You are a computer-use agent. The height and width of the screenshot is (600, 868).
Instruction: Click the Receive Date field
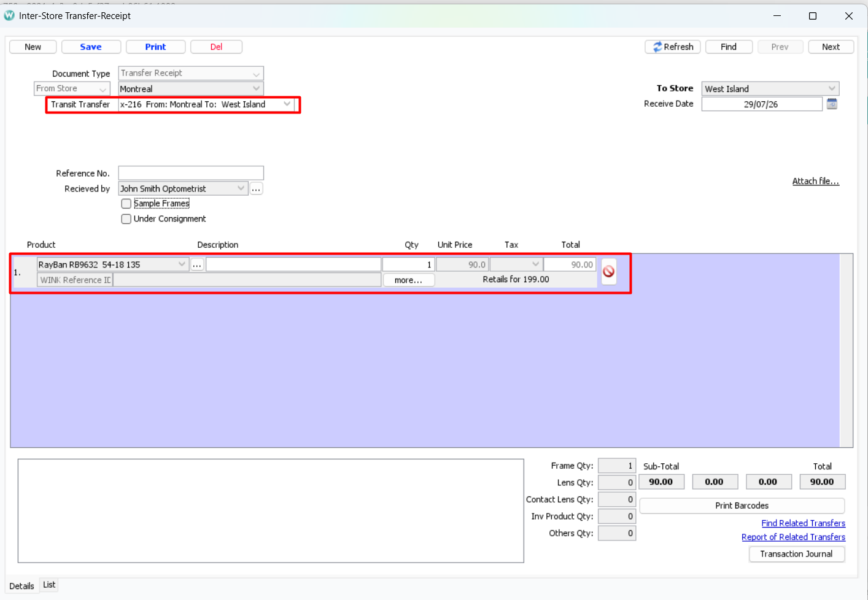(x=762, y=104)
